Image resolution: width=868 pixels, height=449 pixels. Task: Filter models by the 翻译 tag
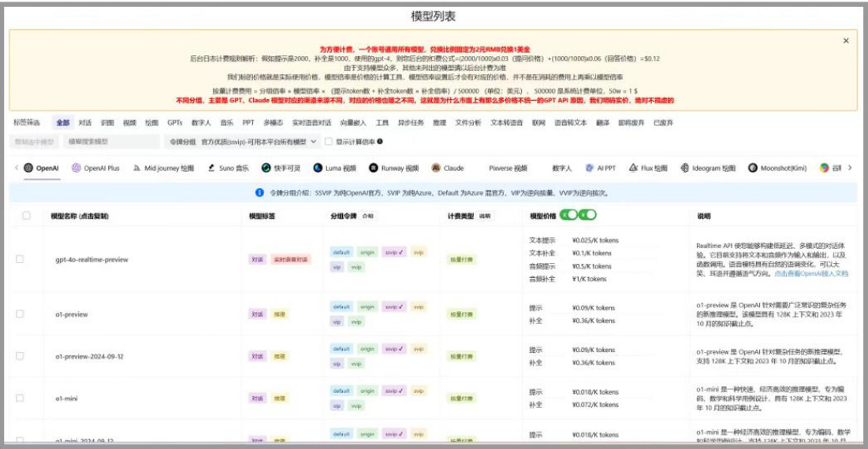[x=602, y=123]
